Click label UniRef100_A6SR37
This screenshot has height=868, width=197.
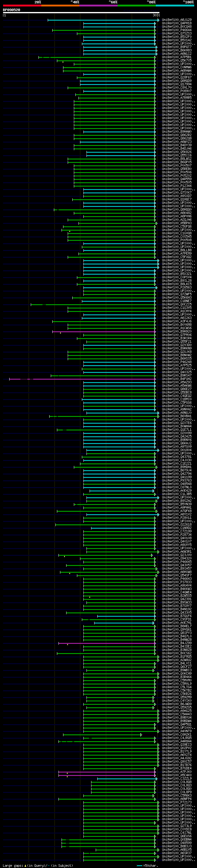pyautogui.click(x=177, y=853)
